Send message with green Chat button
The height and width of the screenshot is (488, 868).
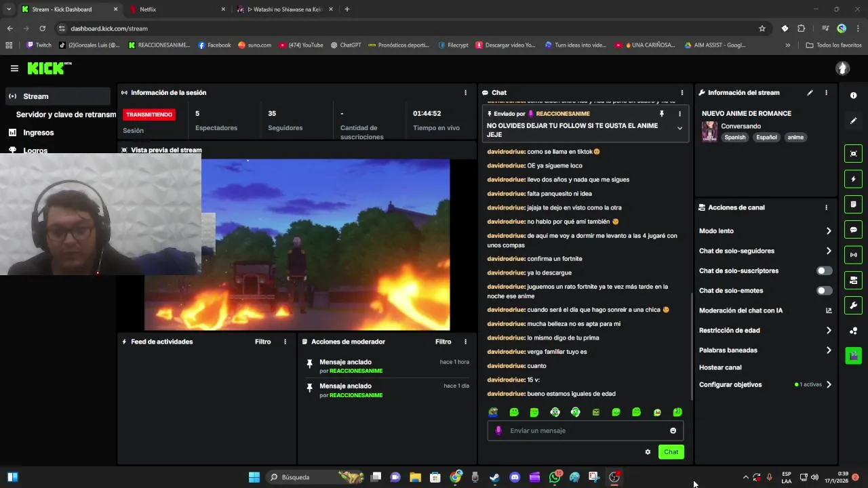671,452
